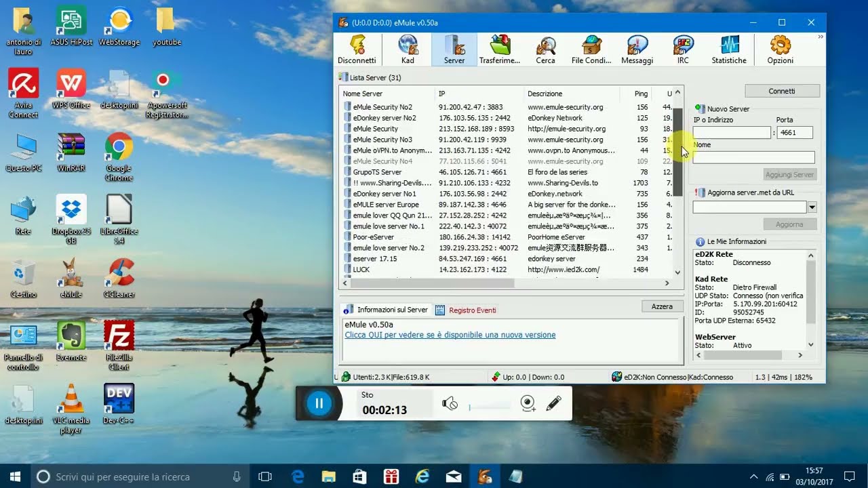Open the notification center
The width and height of the screenshot is (868, 488).
click(849, 476)
